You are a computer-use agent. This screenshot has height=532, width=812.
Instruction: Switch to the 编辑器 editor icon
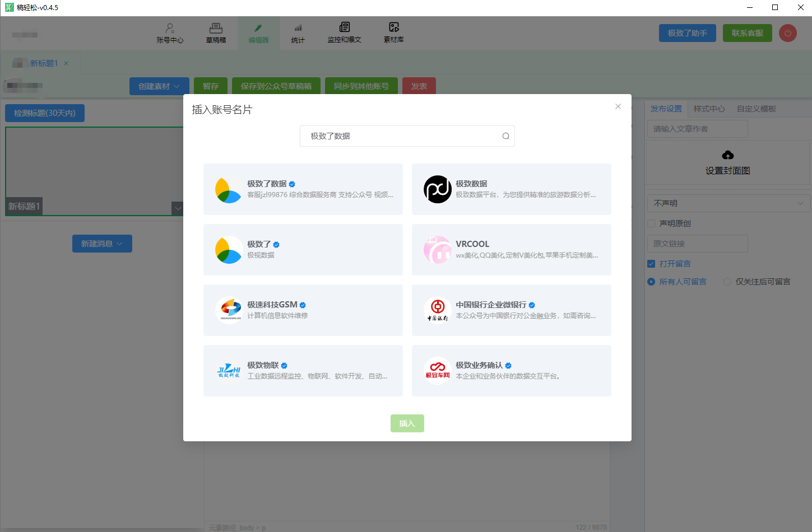[258, 28]
